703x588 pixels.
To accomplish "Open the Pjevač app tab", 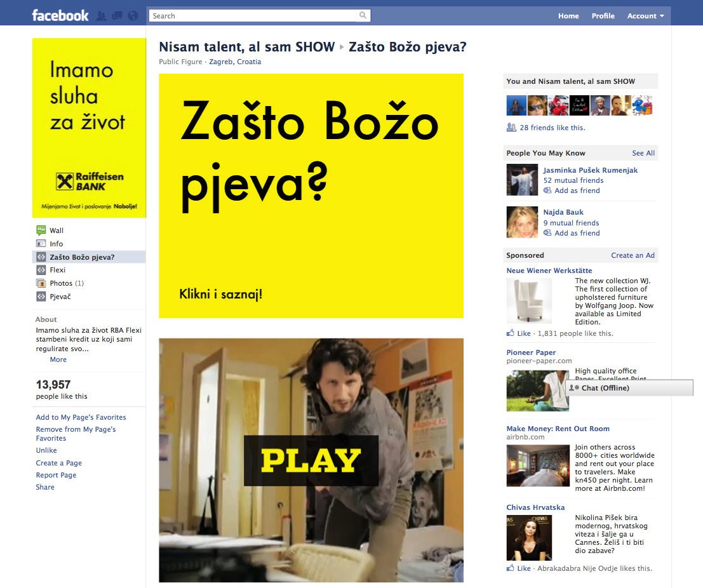I will [60, 297].
